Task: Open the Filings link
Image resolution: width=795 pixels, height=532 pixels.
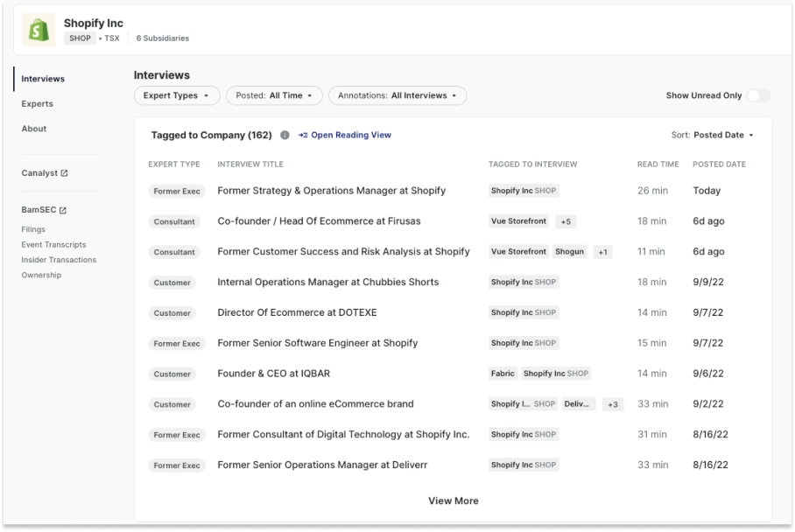Action: (x=33, y=229)
